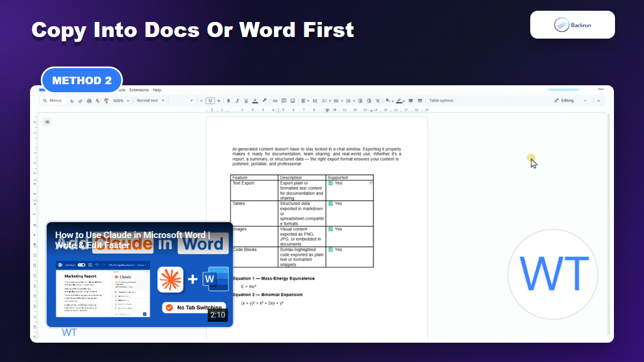The image size is (644, 362).
Task: Click the horizontal ruler above the page
Action: pyautogui.click(x=317, y=110)
